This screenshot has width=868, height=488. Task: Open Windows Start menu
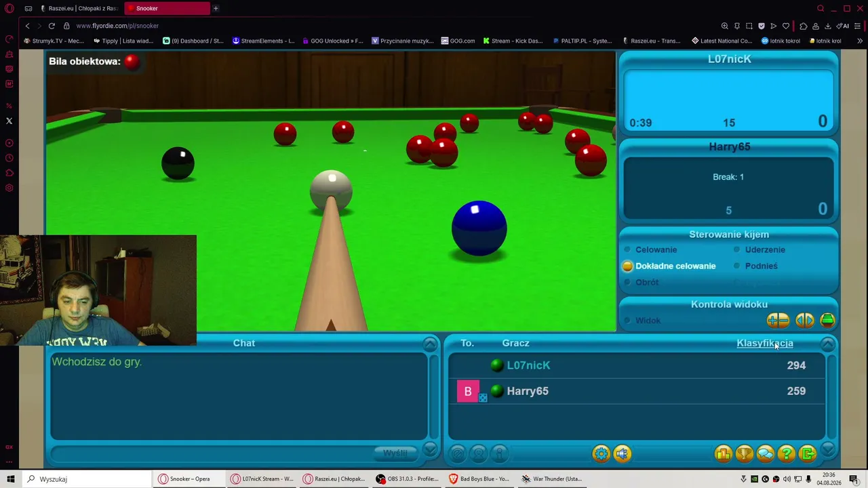pyautogui.click(x=10, y=479)
